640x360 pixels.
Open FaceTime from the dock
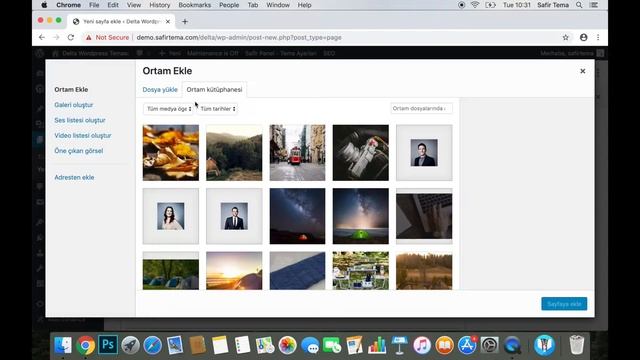pyautogui.click(x=332, y=345)
